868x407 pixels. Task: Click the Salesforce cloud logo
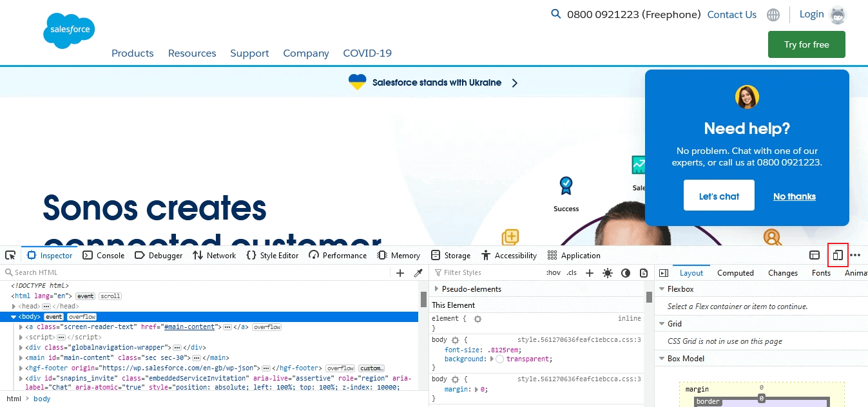click(x=69, y=31)
